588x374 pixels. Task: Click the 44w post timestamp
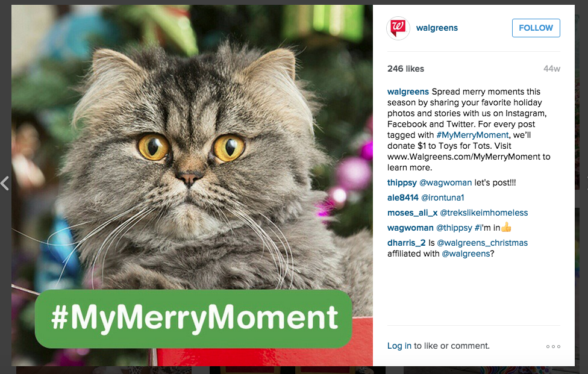(551, 69)
